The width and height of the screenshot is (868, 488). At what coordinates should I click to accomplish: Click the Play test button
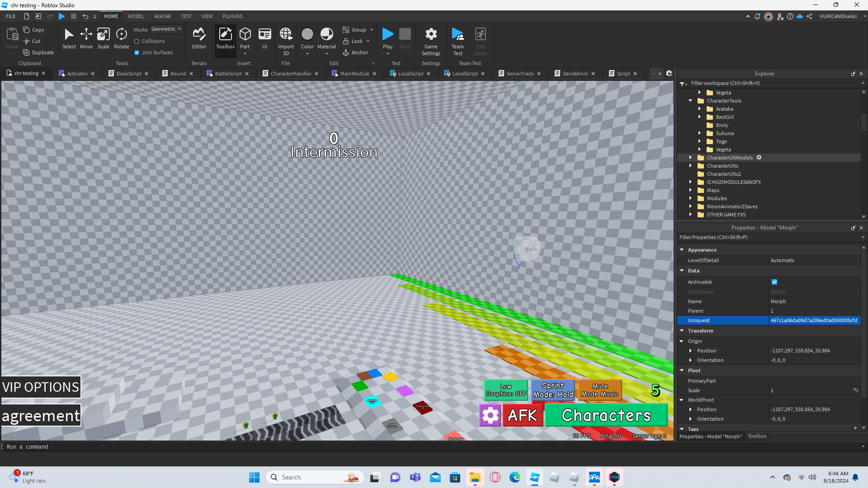click(x=387, y=35)
